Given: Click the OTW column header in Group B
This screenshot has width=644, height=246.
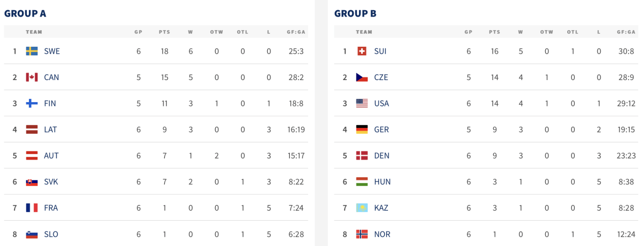Looking at the screenshot, I should 546,32.
